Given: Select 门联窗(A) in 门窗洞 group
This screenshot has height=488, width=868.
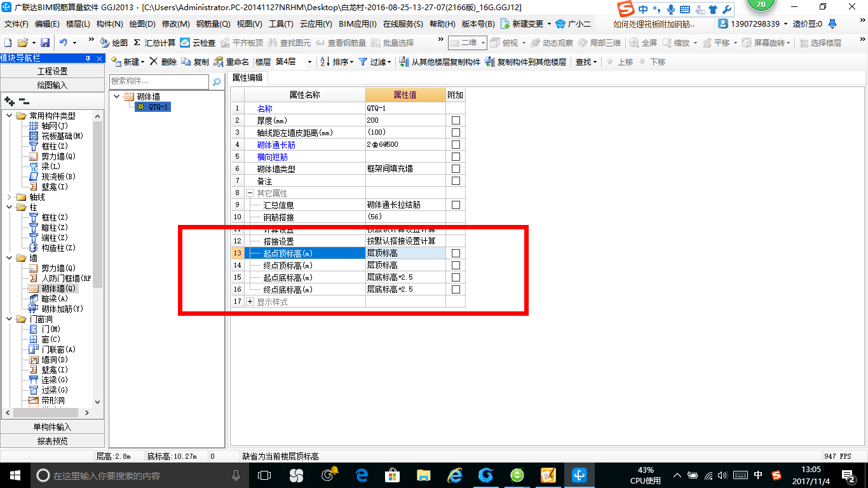Looking at the screenshot, I should [52, 349].
